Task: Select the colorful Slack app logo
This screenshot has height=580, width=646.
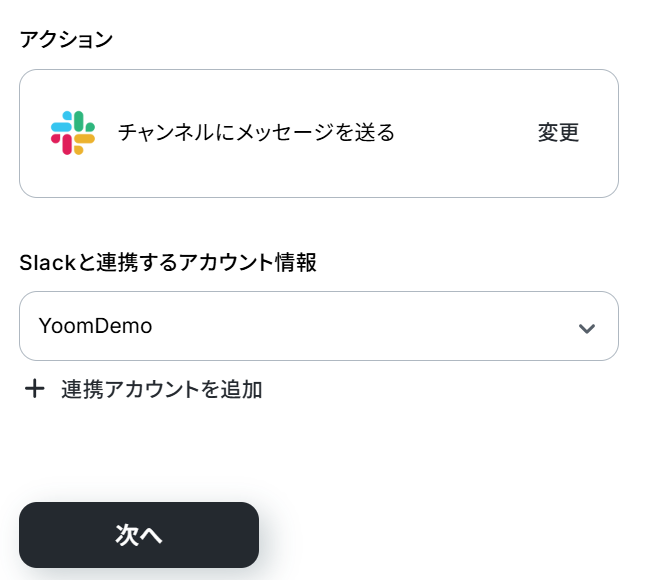Action: [73, 133]
